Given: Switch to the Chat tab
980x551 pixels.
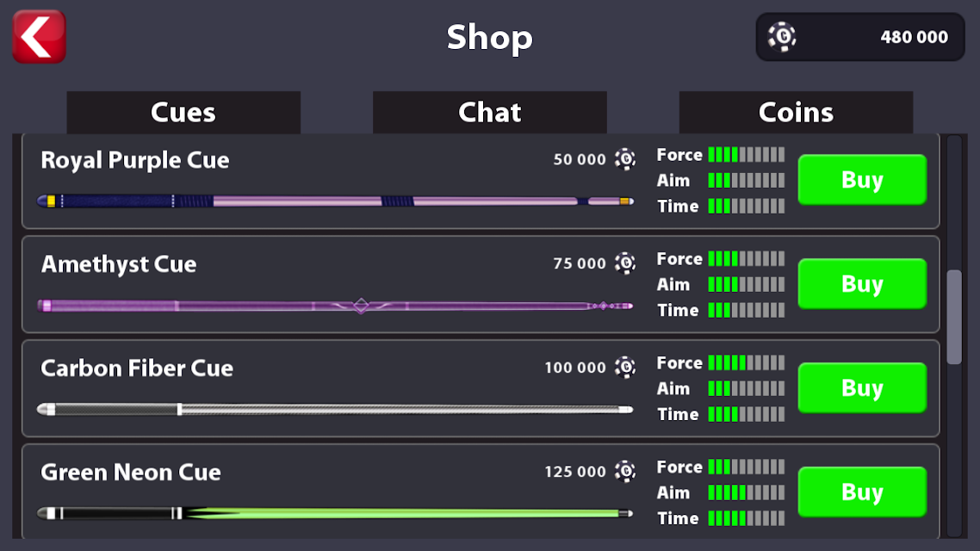Looking at the screenshot, I should (x=489, y=113).
